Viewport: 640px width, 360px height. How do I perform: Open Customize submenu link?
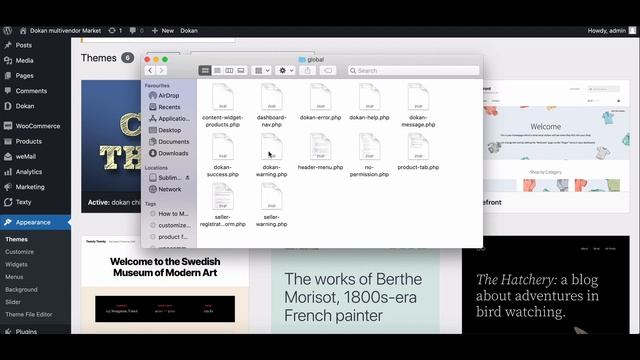[20, 252]
